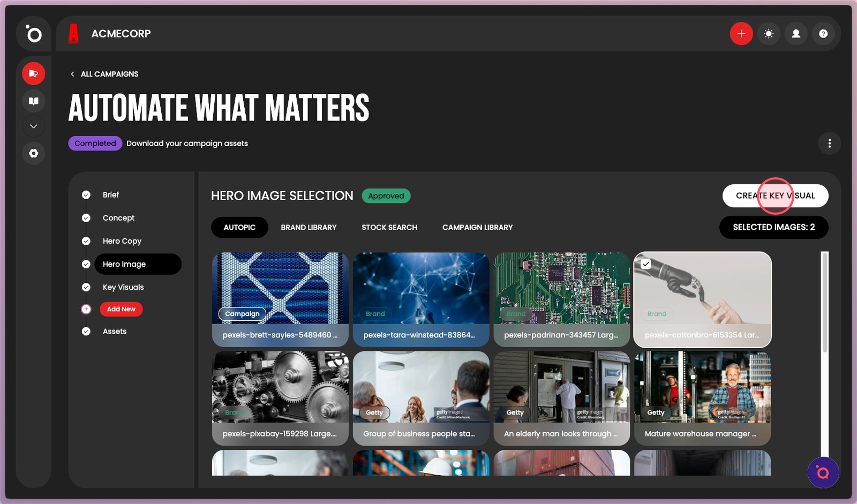Click the Automate What Matters campaign title
857x504 pixels.
click(219, 108)
